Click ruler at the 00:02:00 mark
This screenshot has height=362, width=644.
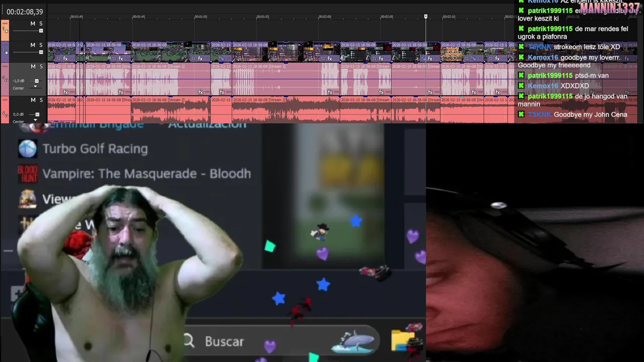pos(325,17)
